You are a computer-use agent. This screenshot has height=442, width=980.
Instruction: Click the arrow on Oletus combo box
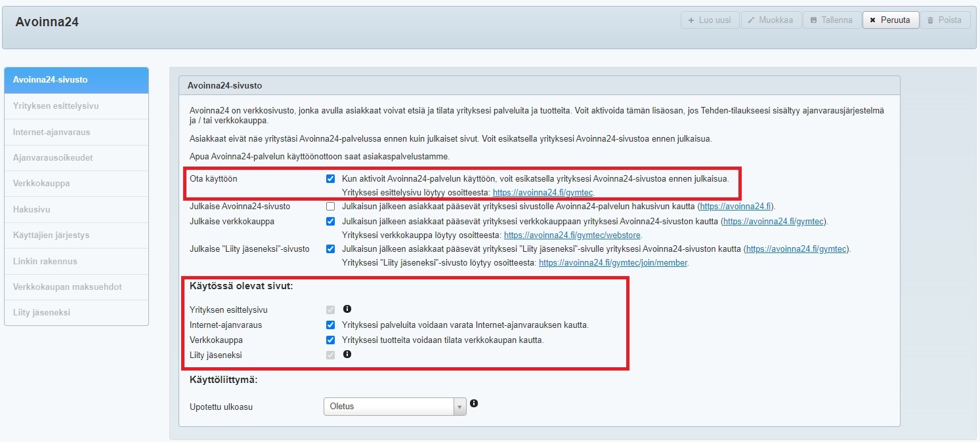[459, 407]
